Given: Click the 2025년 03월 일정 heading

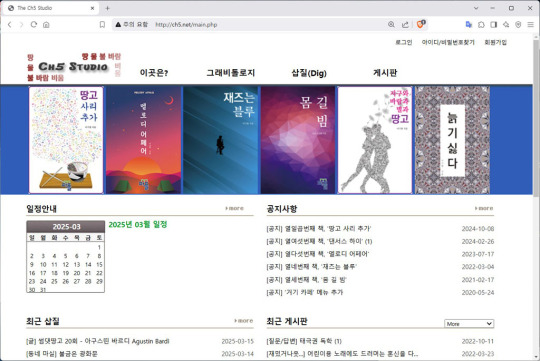Looking at the screenshot, I should click(138, 224).
